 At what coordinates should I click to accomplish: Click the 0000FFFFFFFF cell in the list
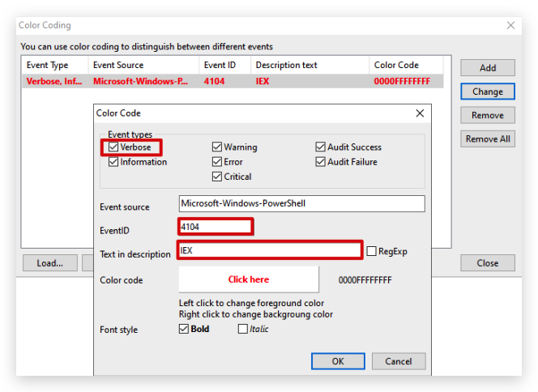pos(402,81)
